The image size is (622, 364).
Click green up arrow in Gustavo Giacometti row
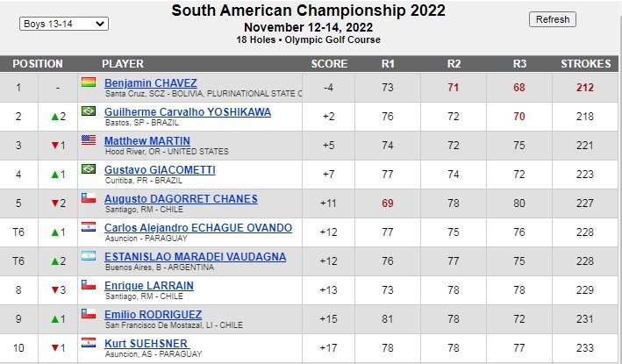coord(55,175)
